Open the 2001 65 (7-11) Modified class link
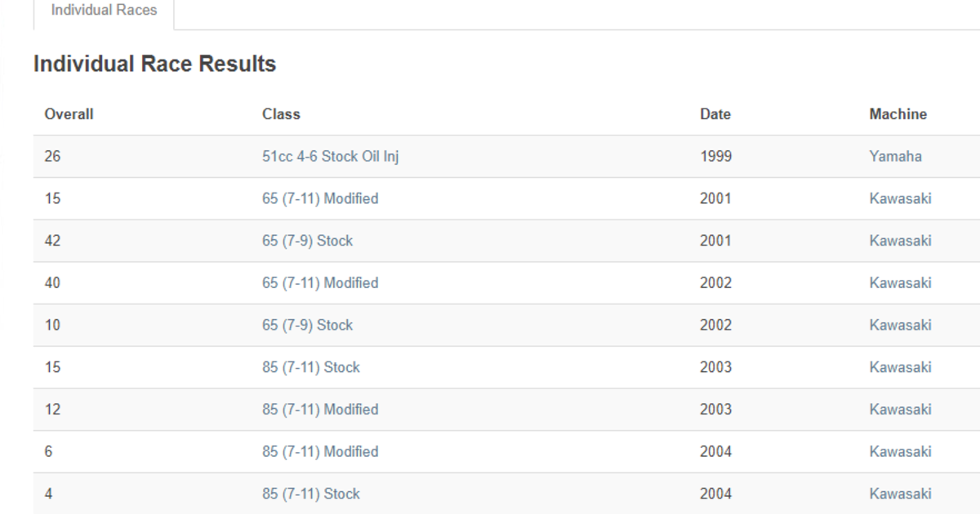Viewport: 980px width, 514px height. pos(320,199)
